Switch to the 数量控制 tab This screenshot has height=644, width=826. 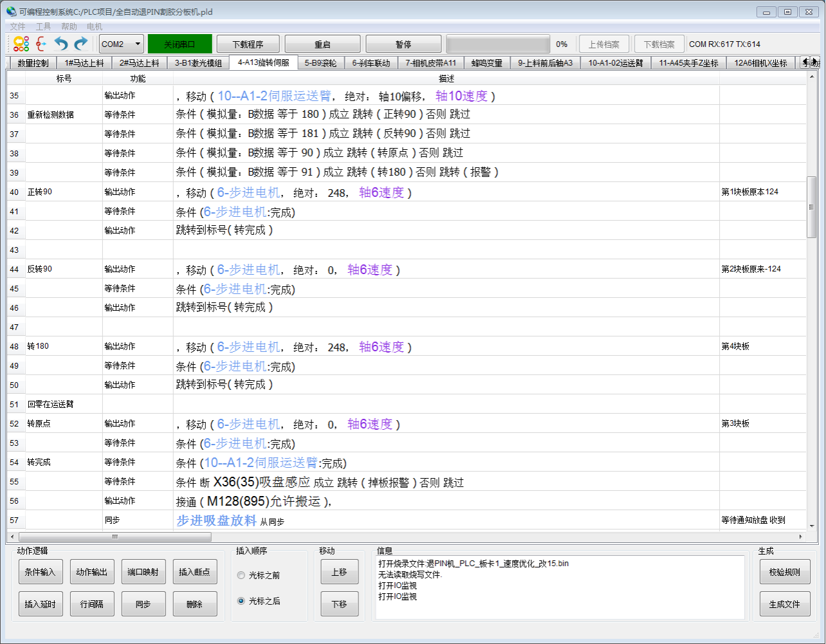tap(33, 63)
